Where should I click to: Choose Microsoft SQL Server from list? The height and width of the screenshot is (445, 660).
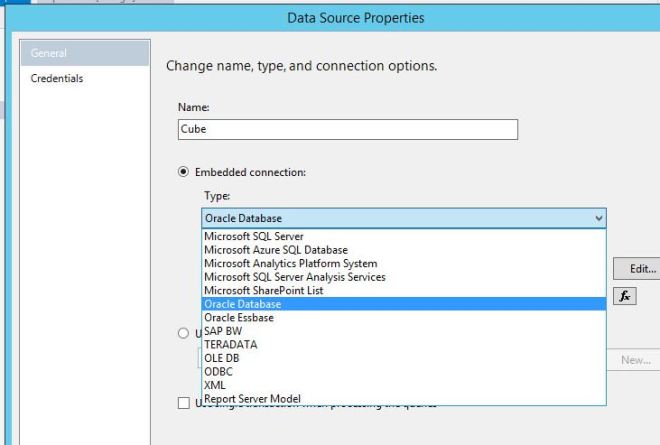pos(253,237)
